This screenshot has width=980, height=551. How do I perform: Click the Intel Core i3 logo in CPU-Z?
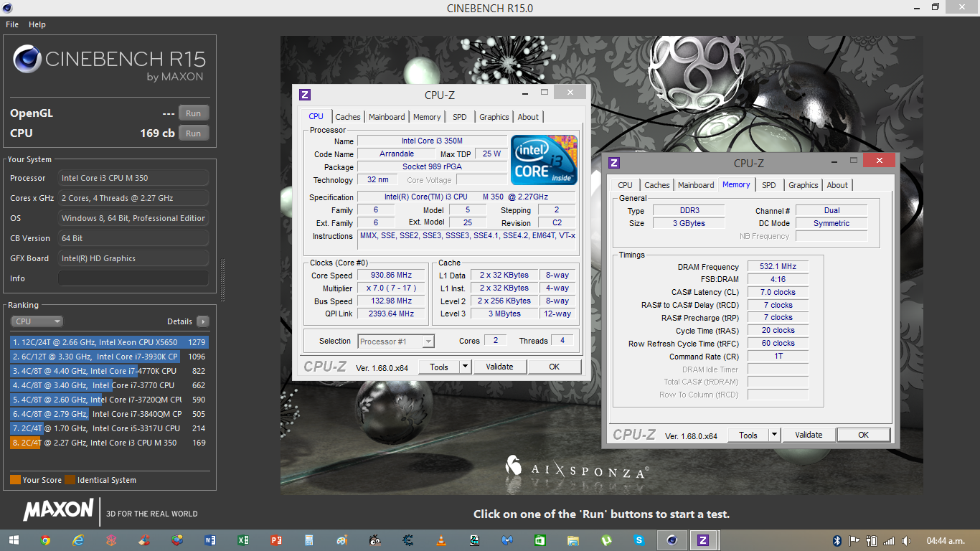pos(544,159)
